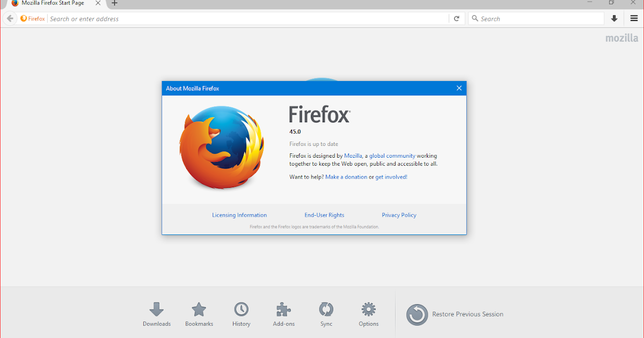Select the Bookmarks star icon
The image size is (644, 338).
(199, 310)
